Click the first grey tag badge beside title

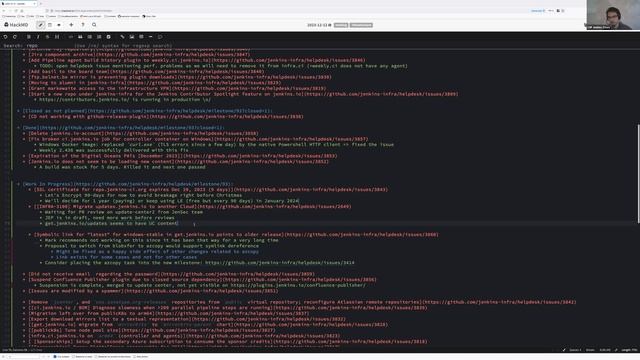coord(341,25)
